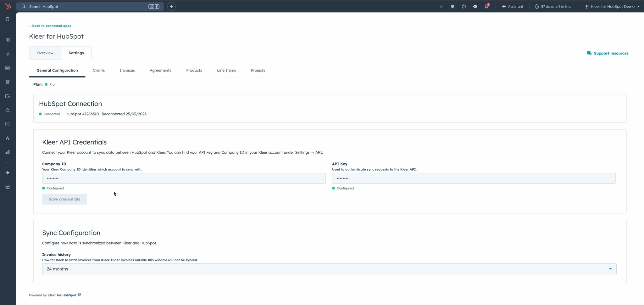Click the 'Sync Configuration' heading

71,233
